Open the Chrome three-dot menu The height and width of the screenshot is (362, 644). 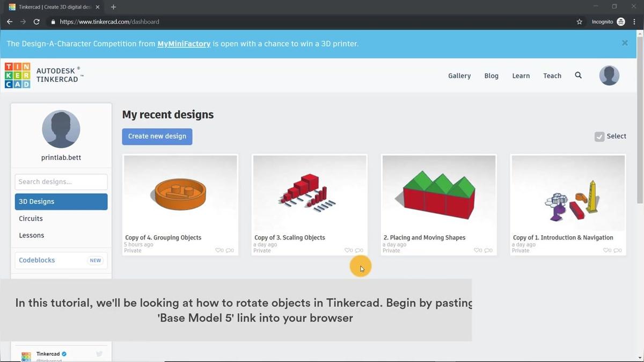tap(634, 22)
